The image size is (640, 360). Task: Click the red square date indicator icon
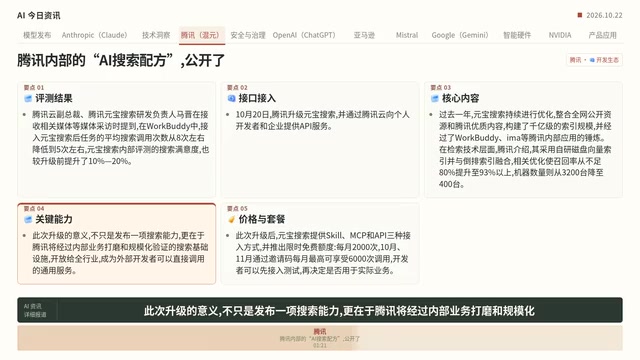(x=580, y=15)
